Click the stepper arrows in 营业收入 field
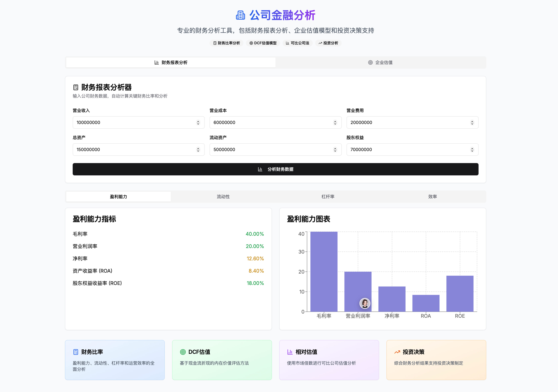 [198, 122]
